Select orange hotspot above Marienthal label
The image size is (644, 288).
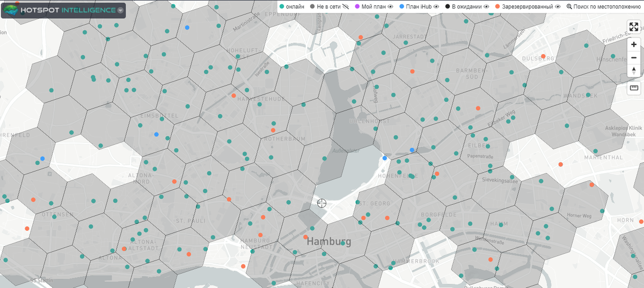560,164
